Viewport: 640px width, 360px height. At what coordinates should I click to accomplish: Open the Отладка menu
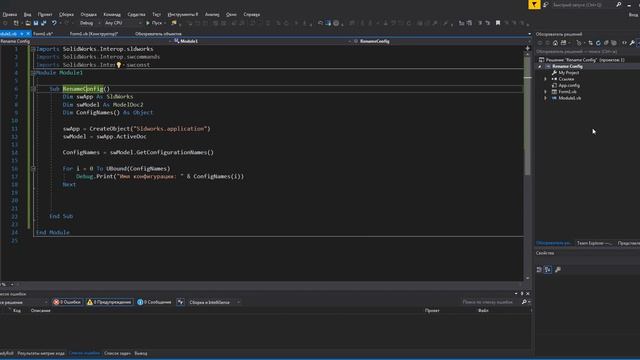pyautogui.click(x=89, y=14)
